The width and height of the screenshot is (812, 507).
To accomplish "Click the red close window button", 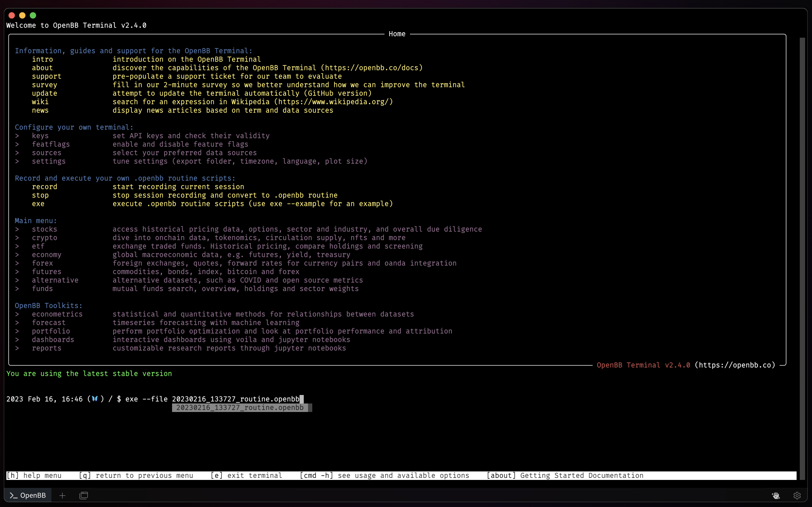I will [x=12, y=15].
